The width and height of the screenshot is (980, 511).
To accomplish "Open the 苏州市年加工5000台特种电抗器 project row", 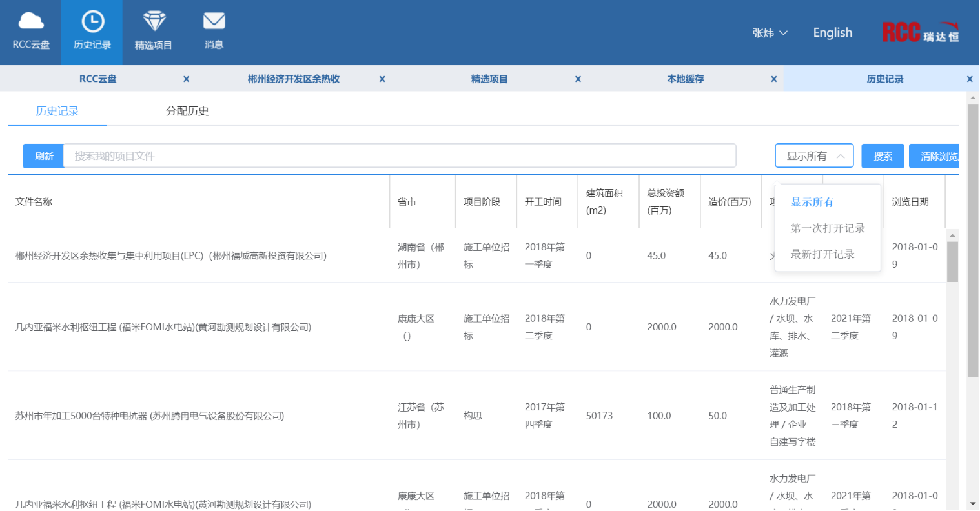I will 150,416.
